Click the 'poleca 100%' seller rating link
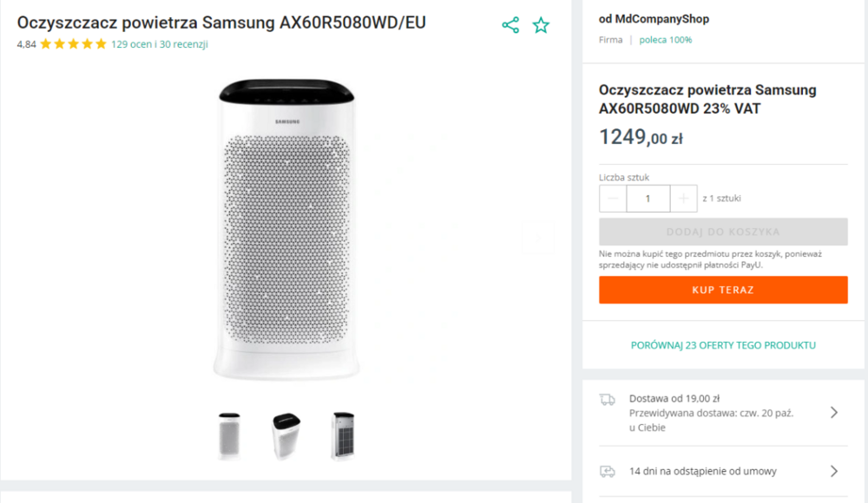 coord(666,40)
